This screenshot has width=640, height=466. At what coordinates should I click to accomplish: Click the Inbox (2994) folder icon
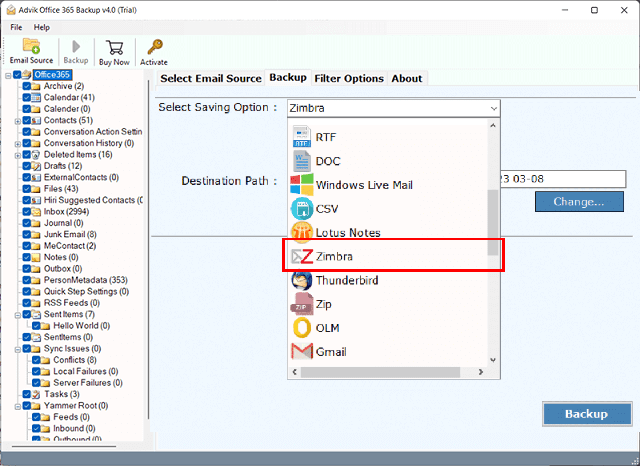coord(36,212)
